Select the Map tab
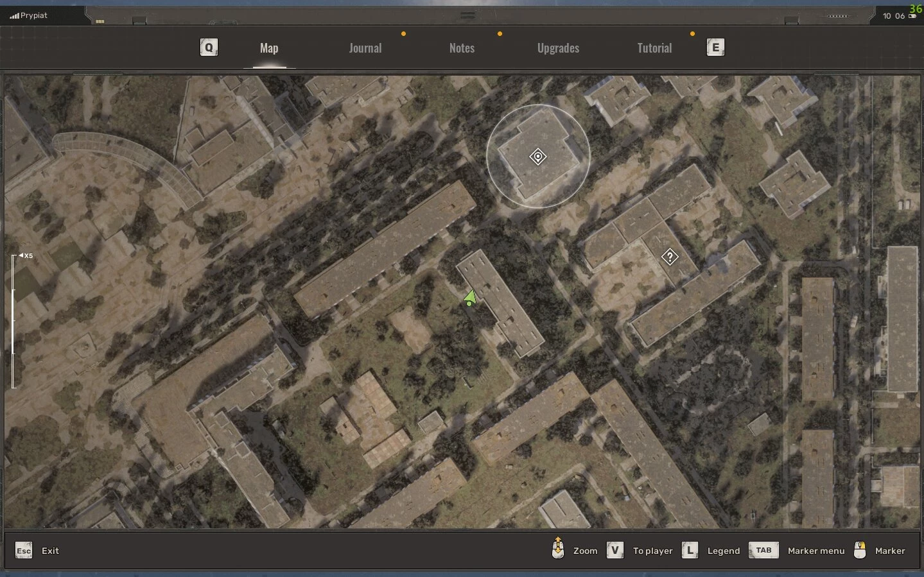This screenshot has width=924, height=577. 269,48
